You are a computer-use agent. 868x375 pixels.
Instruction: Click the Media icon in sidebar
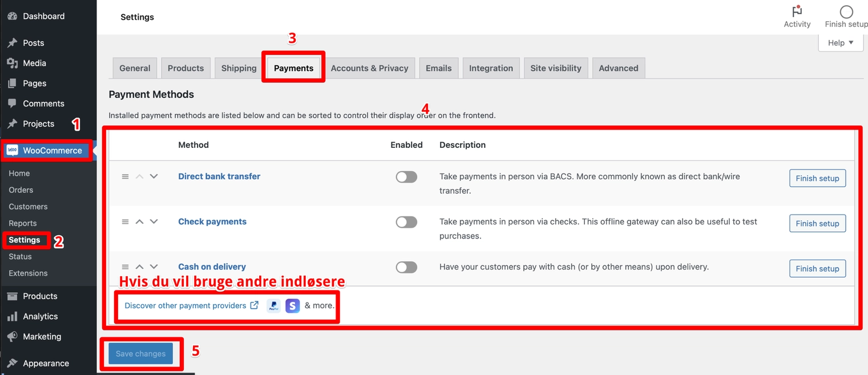coord(12,63)
